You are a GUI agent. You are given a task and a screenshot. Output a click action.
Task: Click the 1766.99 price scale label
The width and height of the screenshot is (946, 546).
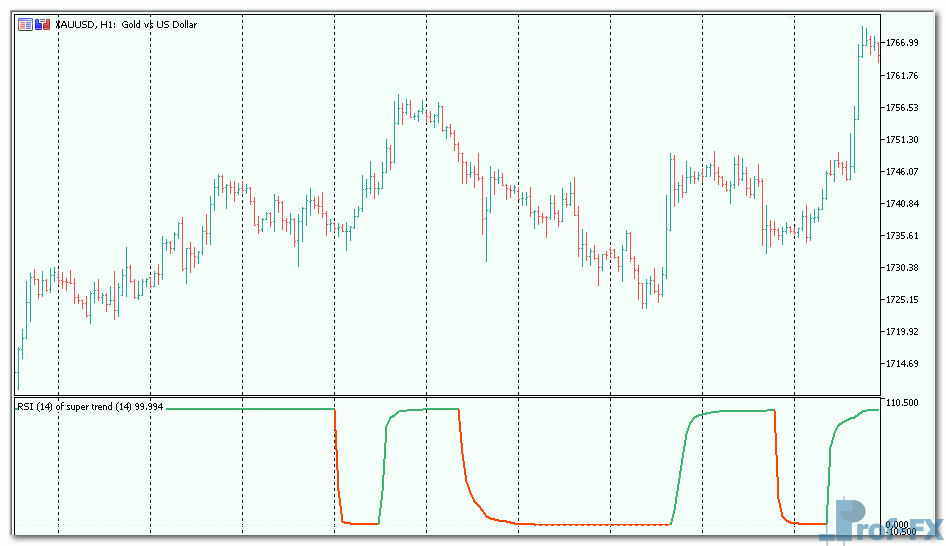coord(902,43)
